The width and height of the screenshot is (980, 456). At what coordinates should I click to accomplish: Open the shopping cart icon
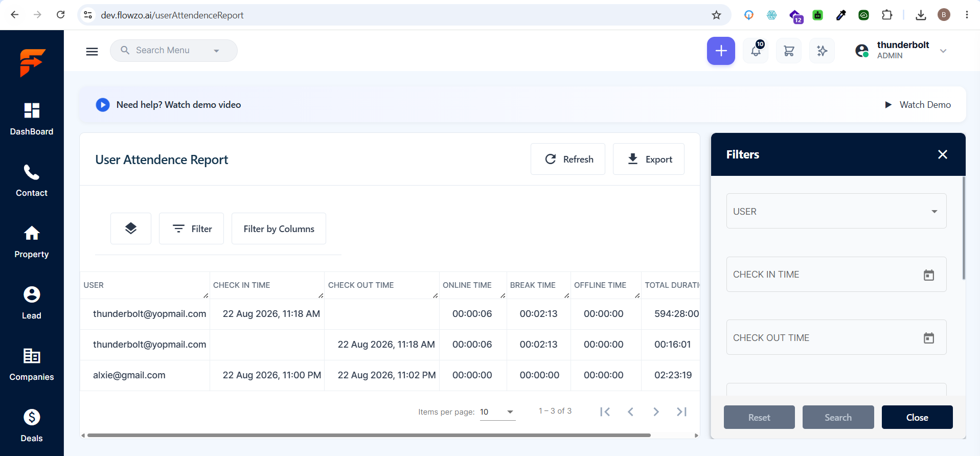tap(789, 51)
